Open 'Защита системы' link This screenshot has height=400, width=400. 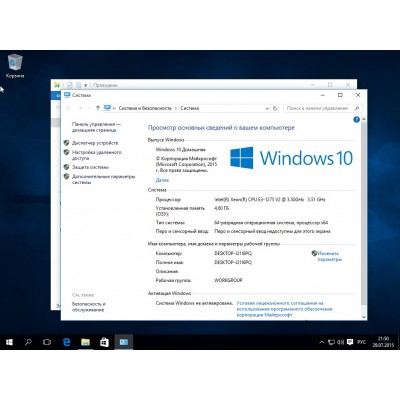[x=90, y=167]
